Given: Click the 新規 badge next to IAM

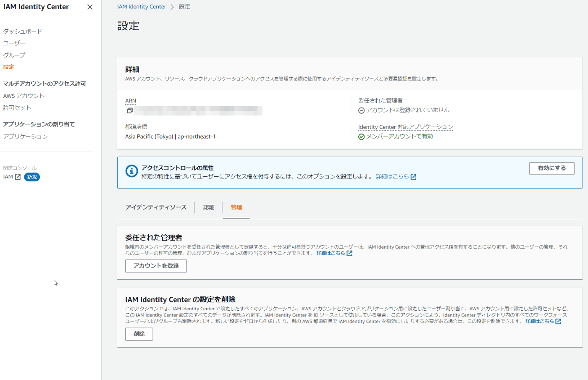Looking at the screenshot, I should coord(32,177).
